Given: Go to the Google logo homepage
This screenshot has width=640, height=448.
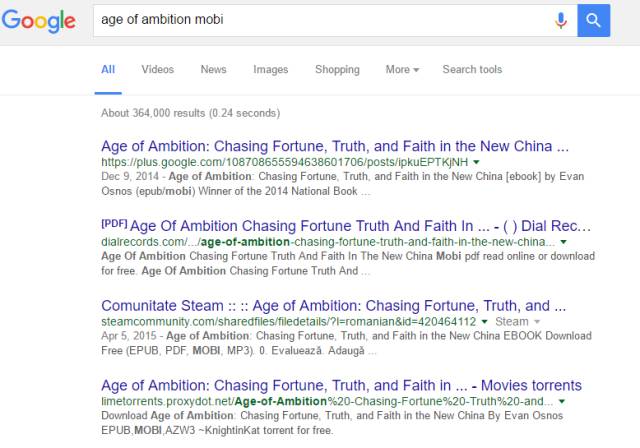Looking at the screenshot, I should 39,20.
